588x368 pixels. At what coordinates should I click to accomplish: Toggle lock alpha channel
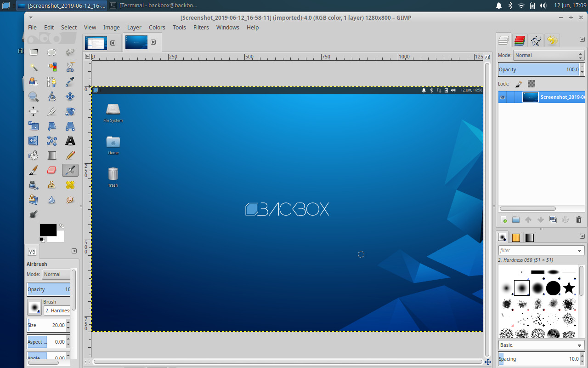pos(531,84)
